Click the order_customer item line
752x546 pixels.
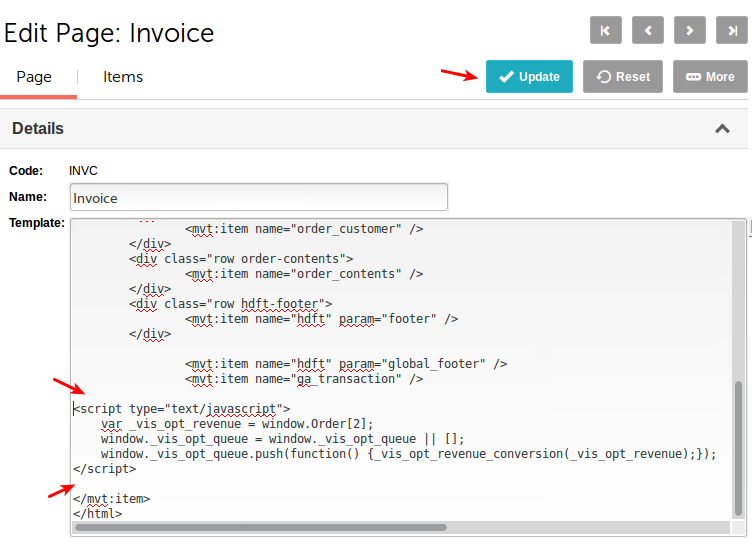click(x=304, y=229)
